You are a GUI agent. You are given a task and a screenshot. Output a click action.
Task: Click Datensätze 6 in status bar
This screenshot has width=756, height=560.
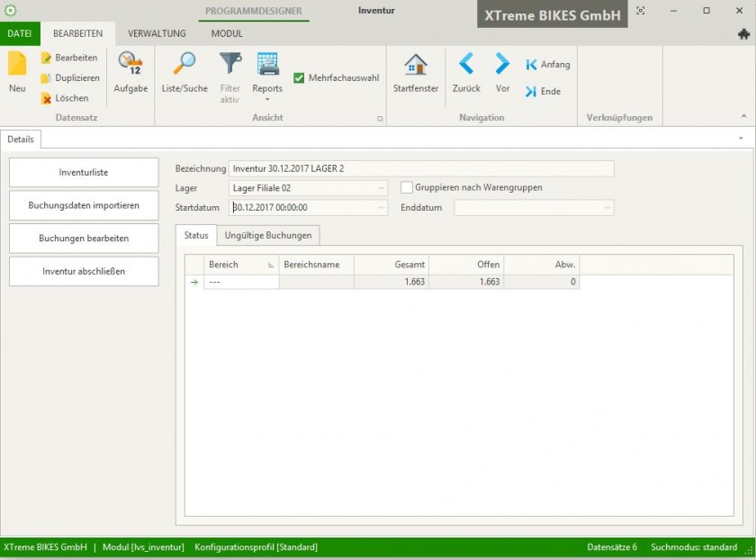click(612, 547)
